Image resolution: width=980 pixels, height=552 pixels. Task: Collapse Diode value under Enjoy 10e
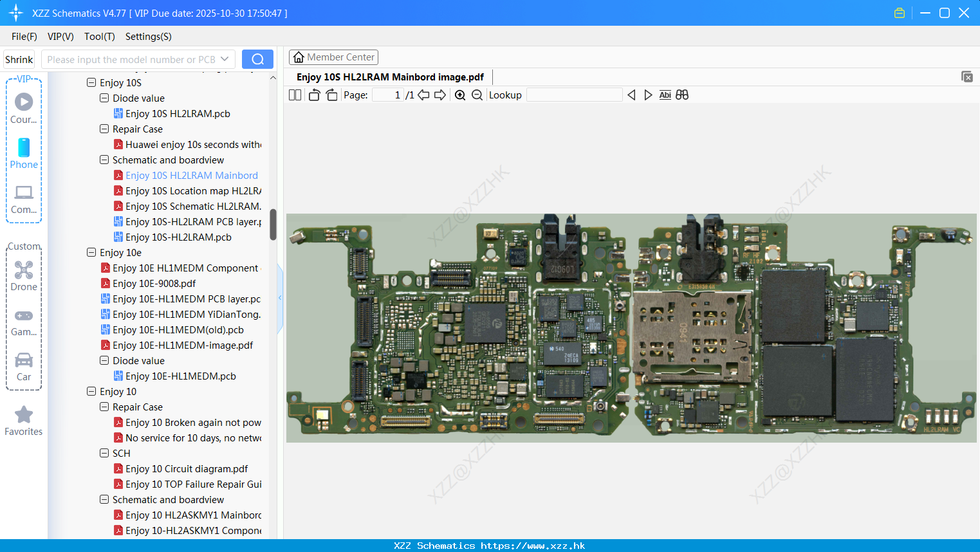coord(104,360)
